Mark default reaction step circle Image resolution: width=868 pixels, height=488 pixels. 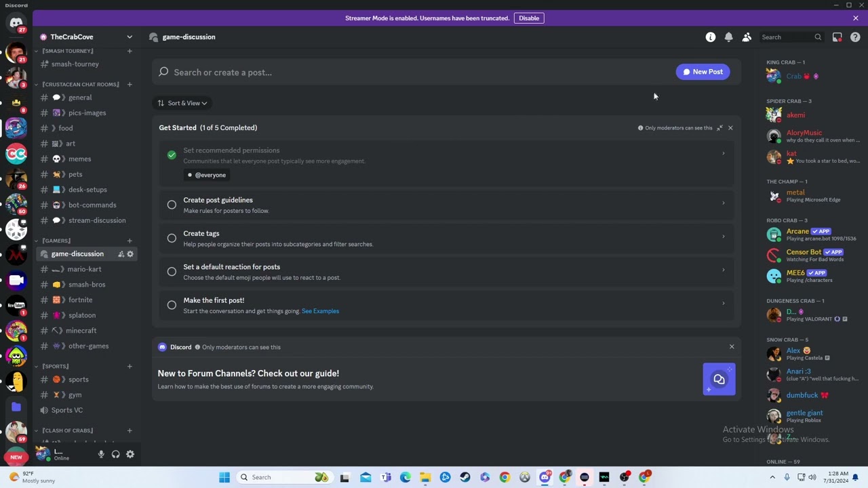172,272
